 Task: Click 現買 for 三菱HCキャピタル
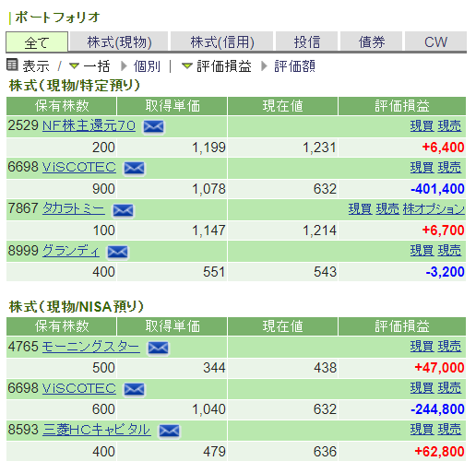[422, 430]
